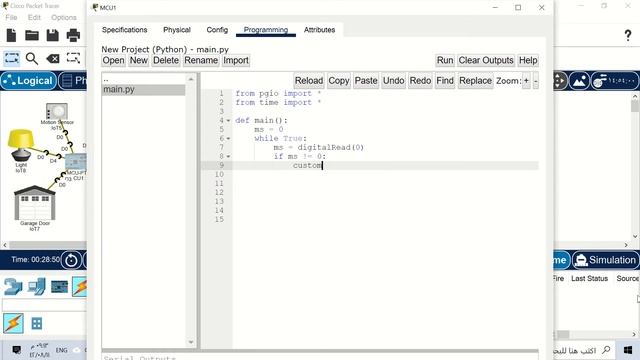The width and height of the screenshot is (640, 360).
Task: Click the New file button
Action: [138, 60]
